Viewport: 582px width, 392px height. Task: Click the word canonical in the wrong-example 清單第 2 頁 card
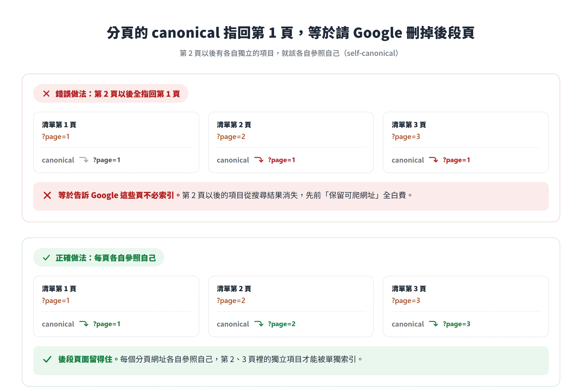233,160
